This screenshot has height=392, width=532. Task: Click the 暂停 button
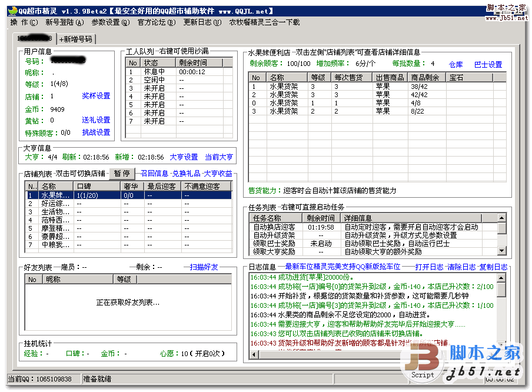click(x=122, y=174)
